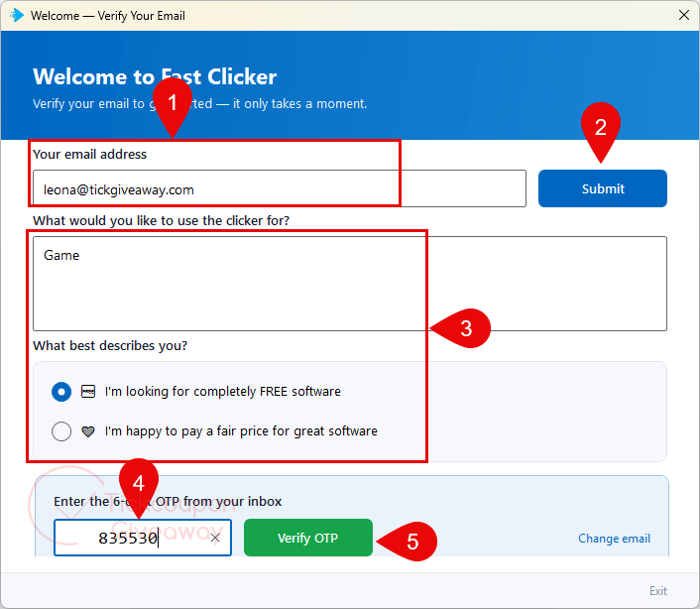Click the 'Your email address' label
The height and width of the screenshot is (609, 700).
tap(90, 154)
